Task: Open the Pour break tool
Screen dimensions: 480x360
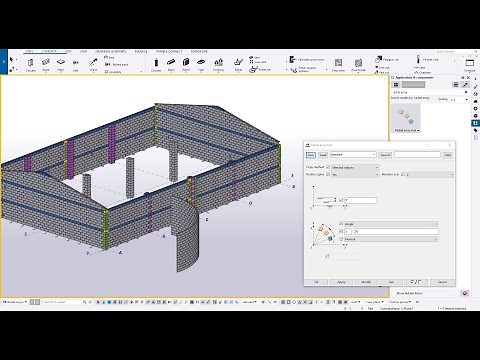Action: pos(358,65)
